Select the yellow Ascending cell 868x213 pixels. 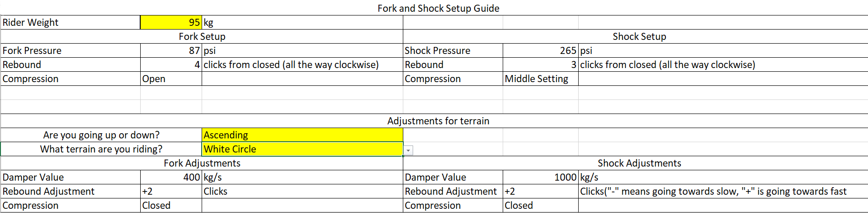(302, 135)
